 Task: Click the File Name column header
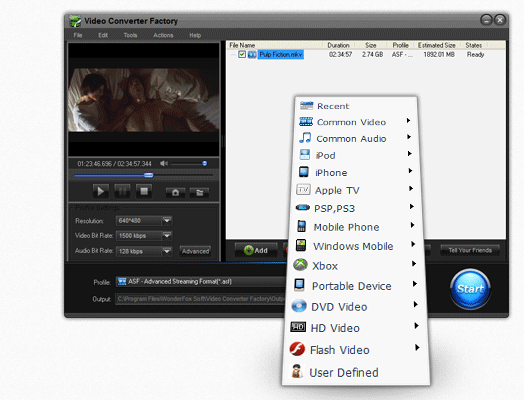pos(275,45)
